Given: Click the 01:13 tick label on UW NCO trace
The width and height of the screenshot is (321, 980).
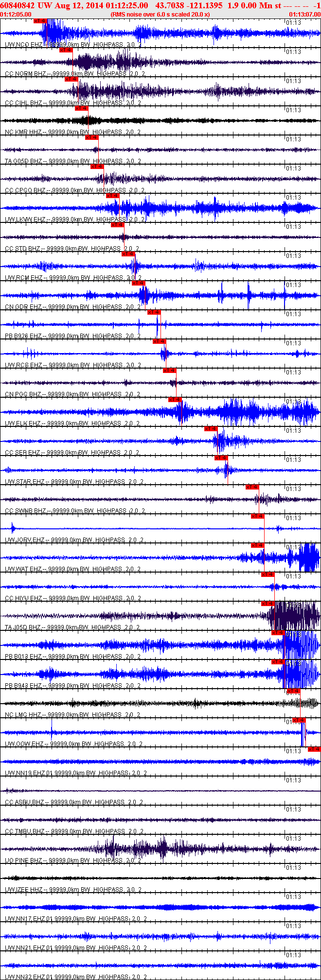Looking at the screenshot, I should click(x=293, y=23).
